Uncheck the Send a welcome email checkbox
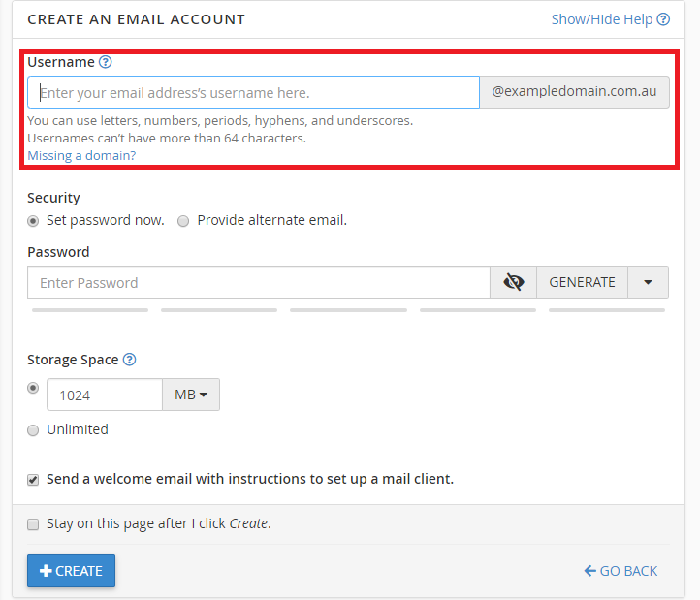 (x=34, y=479)
